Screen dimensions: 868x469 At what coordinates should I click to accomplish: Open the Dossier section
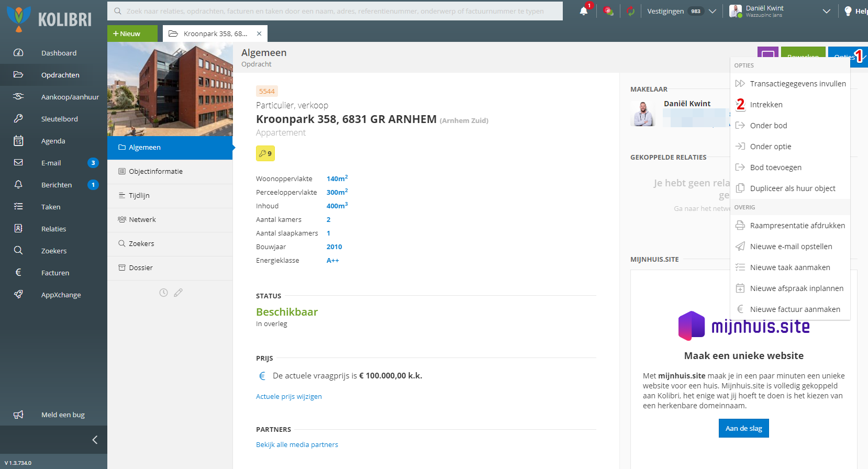click(170, 268)
